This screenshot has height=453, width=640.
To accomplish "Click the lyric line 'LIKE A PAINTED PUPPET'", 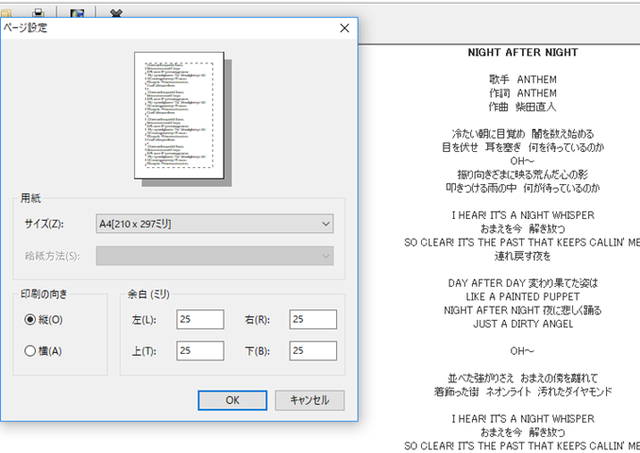I will coord(523,297).
